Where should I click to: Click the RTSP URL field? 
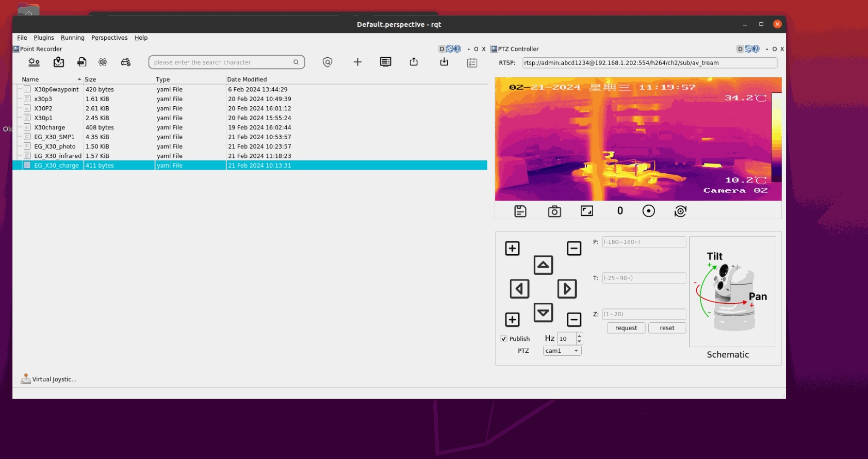649,63
